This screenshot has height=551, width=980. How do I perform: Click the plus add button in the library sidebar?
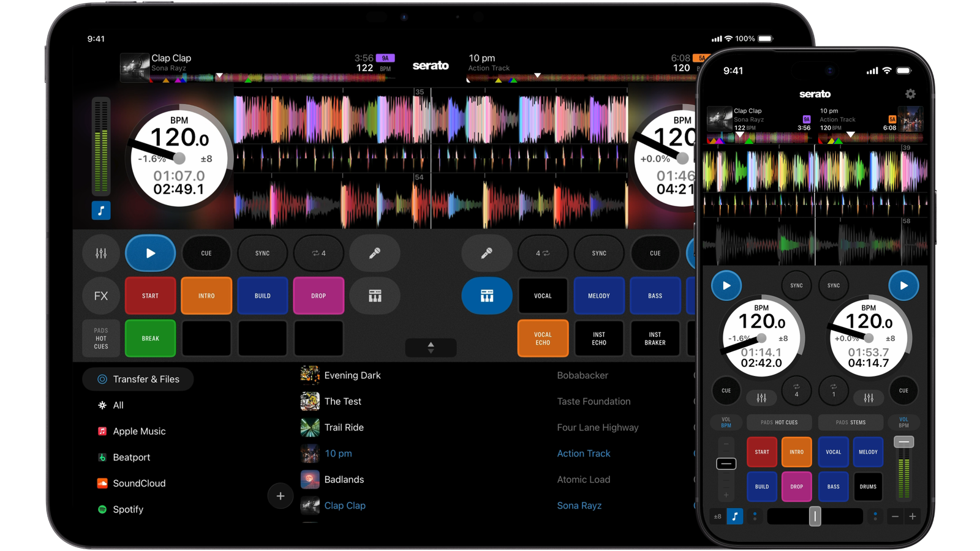point(280,496)
